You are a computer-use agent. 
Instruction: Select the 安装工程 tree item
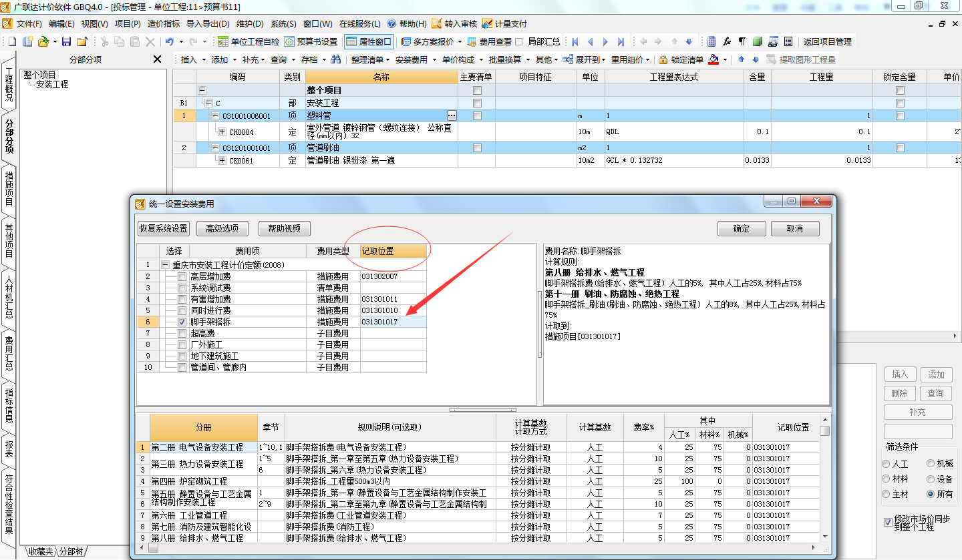(51, 84)
